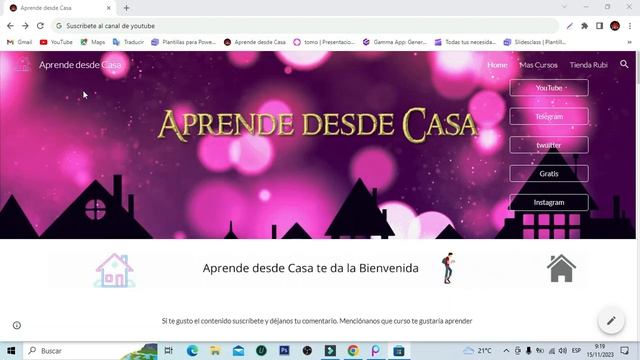Open Microsoft Store from the taskbar
640x360 pixels.
point(399,351)
